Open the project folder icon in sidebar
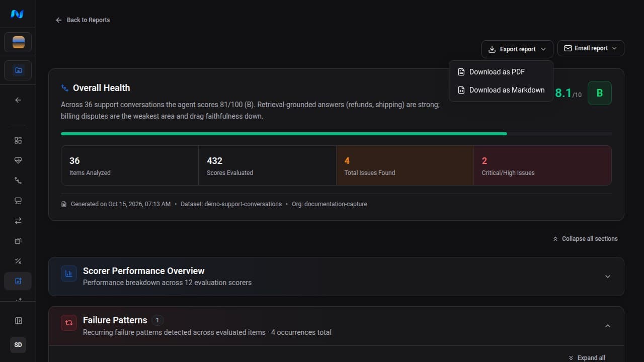 pyautogui.click(x=18, y=70)
